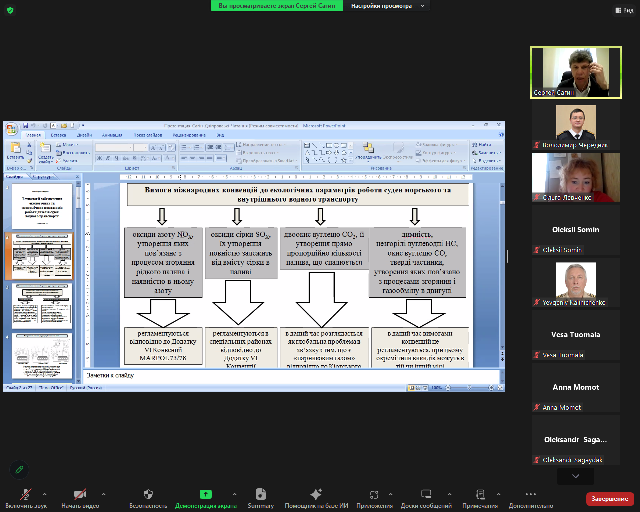Turn on camera with Начать видео
Screen dimensions: 640x512
83,494
